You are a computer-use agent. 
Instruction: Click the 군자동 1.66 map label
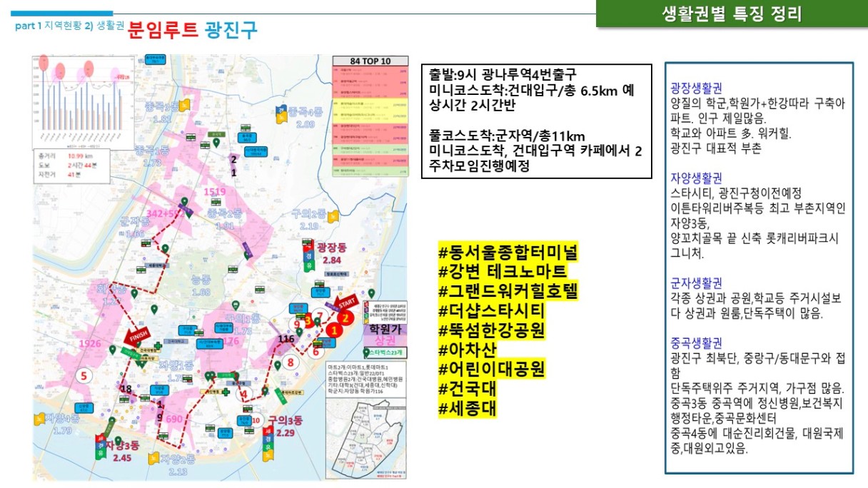click(x=134, y=228)
